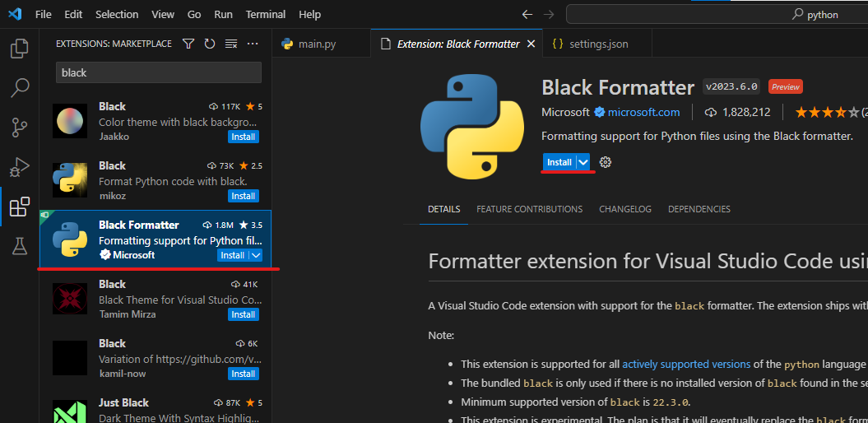The image size is (868, 423).
Task: Switch to the main.py editor tab
Action: point(321,44)
